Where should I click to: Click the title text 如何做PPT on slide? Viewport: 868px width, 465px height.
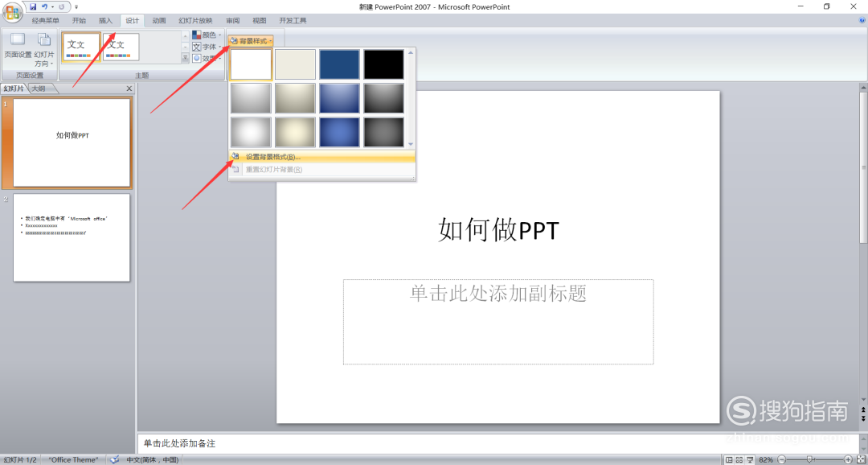pos(499,229)
